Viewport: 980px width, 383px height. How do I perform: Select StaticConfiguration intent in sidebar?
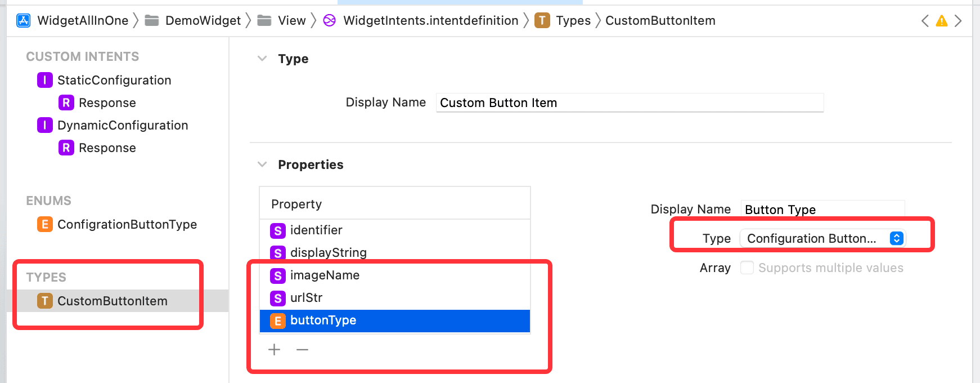tap(104, 80)
